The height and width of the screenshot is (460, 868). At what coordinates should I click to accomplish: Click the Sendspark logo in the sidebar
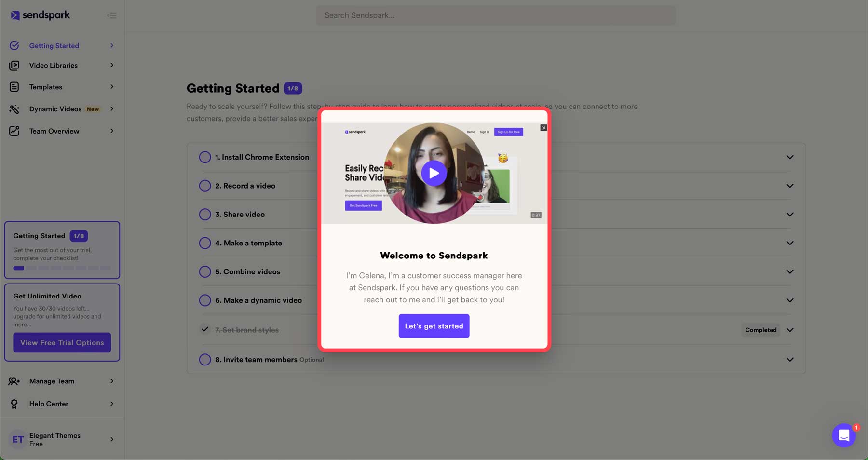click(x=40, y=15)
